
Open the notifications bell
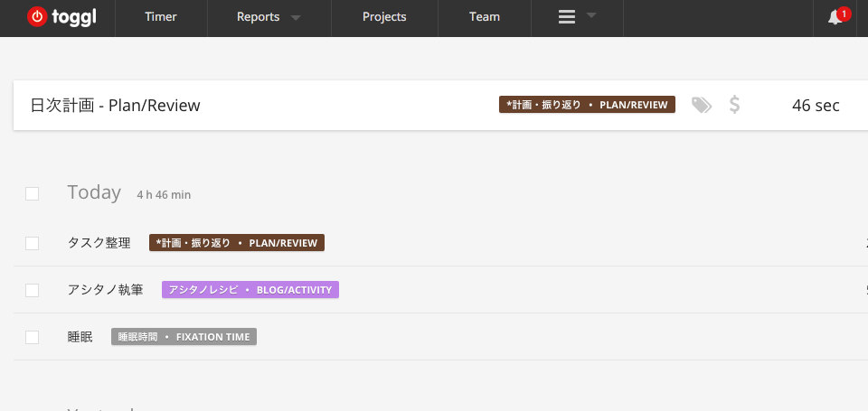point(835,17)
